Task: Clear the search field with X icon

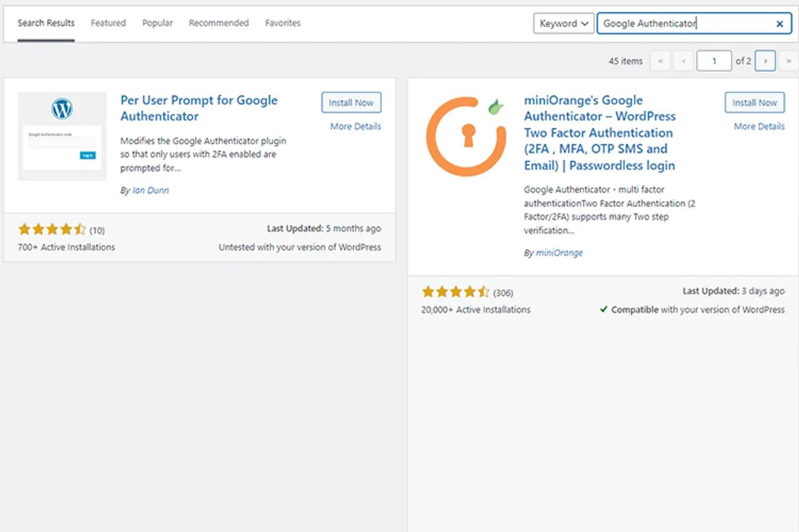Action: pyautogui.click(x=780, y=24)
